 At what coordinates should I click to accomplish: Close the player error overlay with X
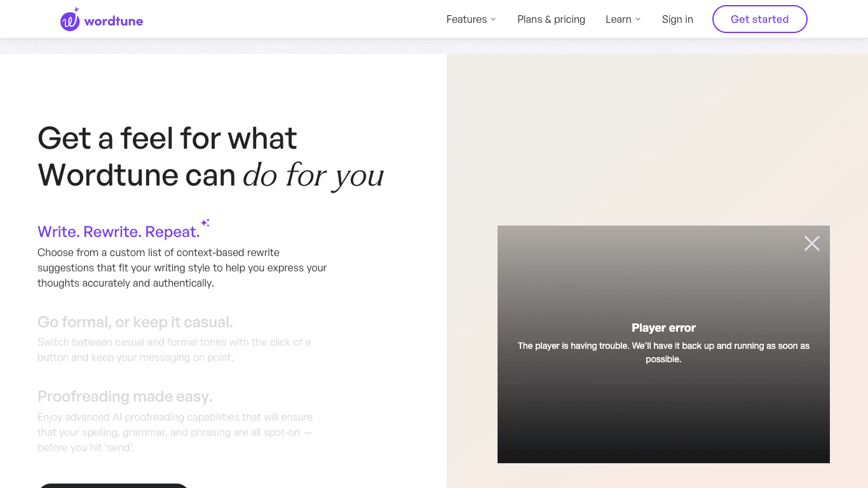[812, 243]
